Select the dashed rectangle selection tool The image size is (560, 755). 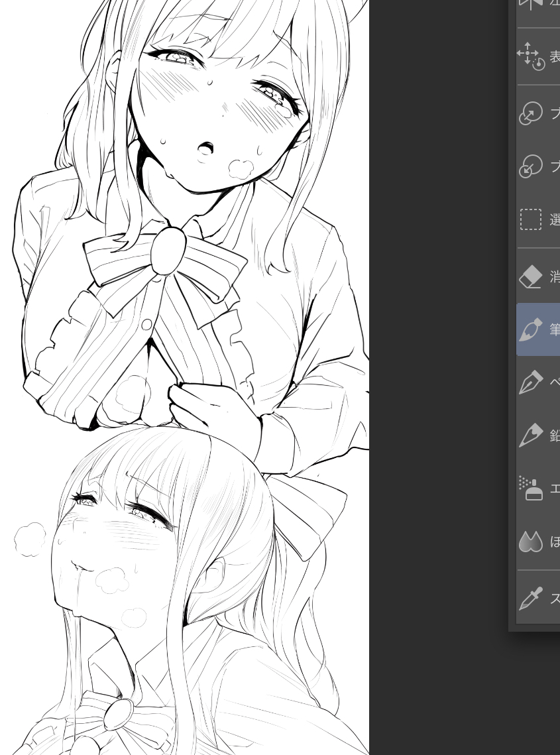531,219
